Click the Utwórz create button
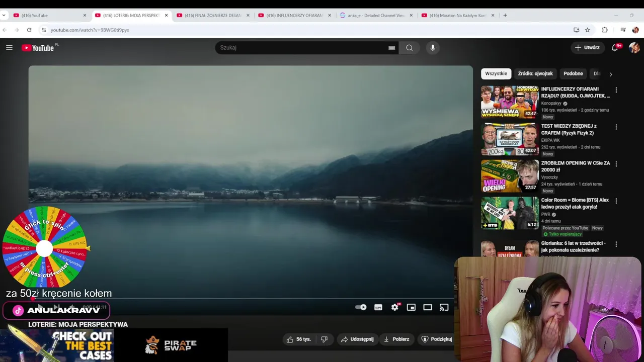This screenshot has height=362, width=644. [587, 48]
